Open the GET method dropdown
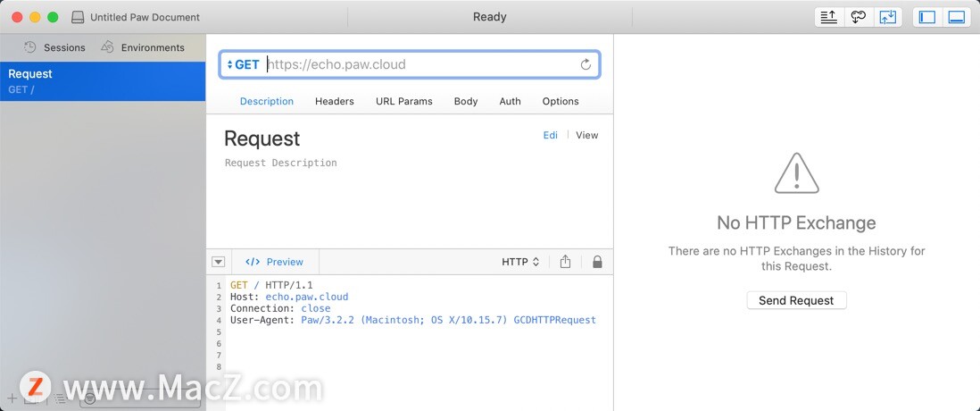The width and height of the screenshot is (980, 411). click(x=243, y=64)
